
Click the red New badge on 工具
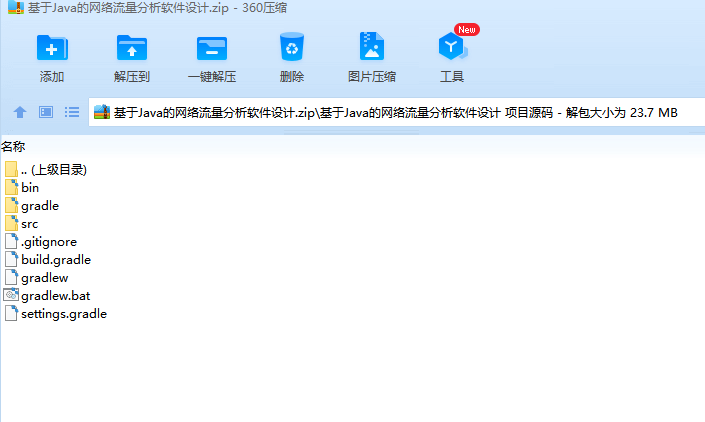point(467,30)
